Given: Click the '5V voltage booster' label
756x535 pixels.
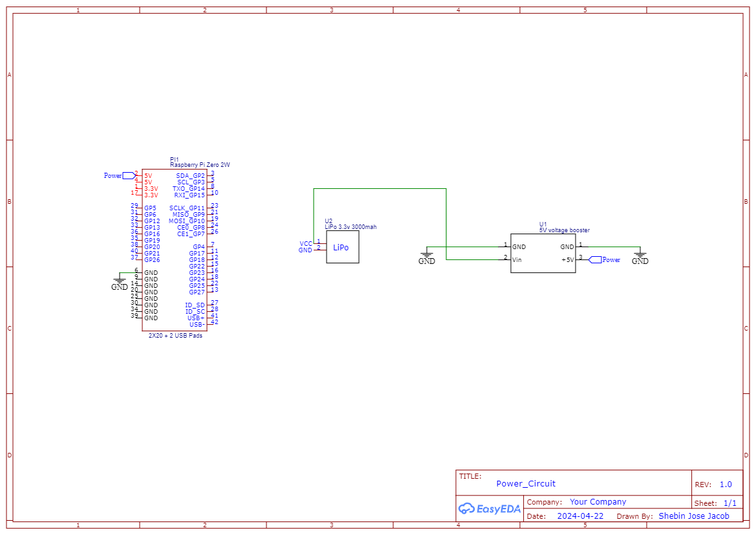Looking at the screenshot, I should click(564, 230).
